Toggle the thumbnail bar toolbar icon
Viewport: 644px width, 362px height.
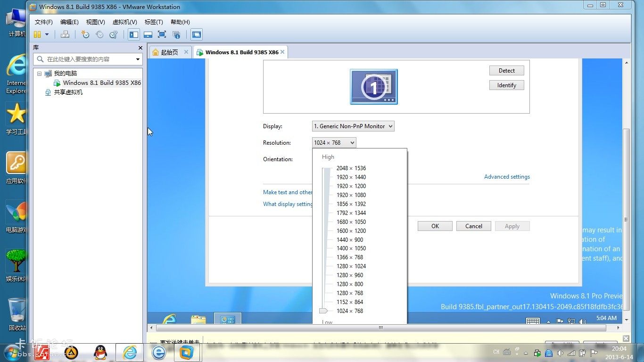(148, 34)
